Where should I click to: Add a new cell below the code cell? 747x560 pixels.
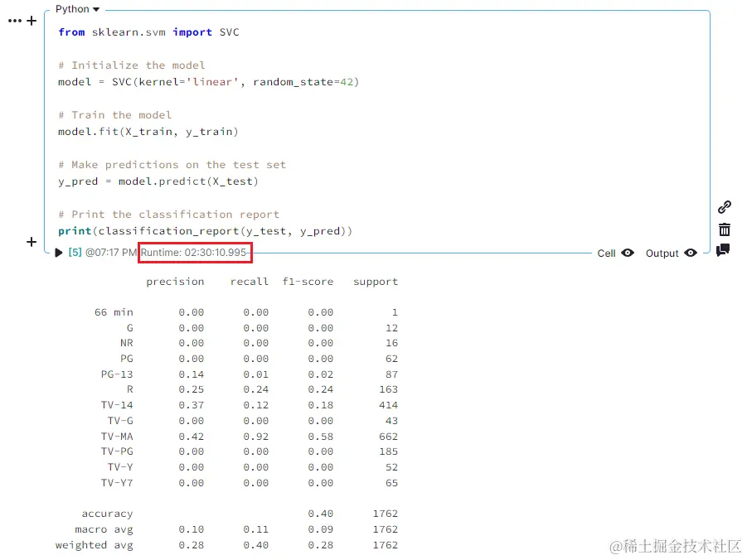tap(32, 242)
